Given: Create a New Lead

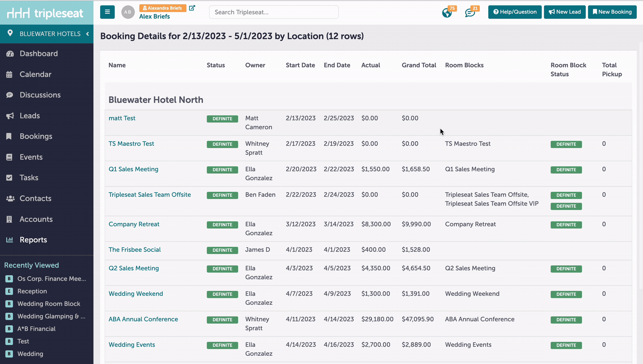Looking at the screenshot, I should 565,12.
